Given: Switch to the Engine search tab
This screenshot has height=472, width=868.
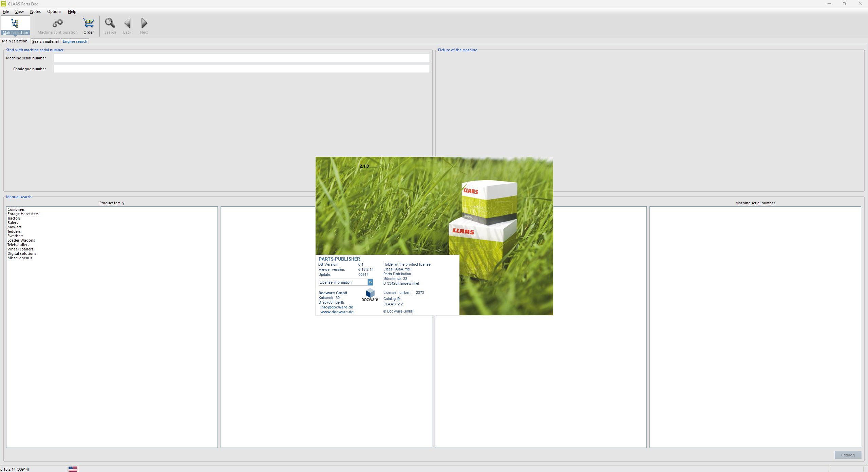Looking at the screenshot, I should pyautogui.click(x=75, y=41).
